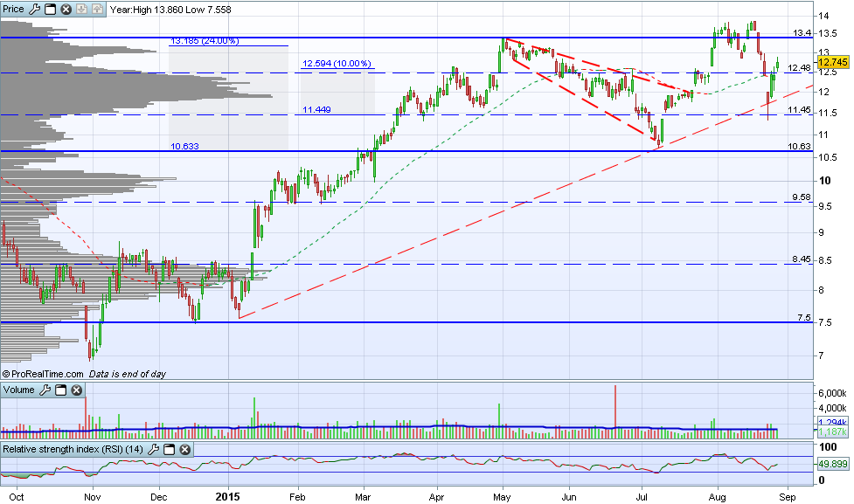Maximize the Price chart panel
Screen dimensions: 854x504
tap(50, 10)
